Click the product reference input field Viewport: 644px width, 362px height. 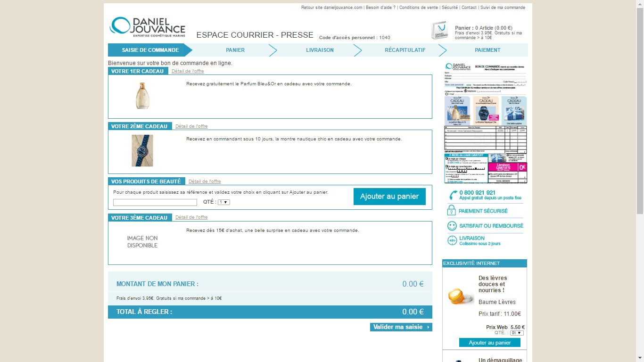click(155, 203)
